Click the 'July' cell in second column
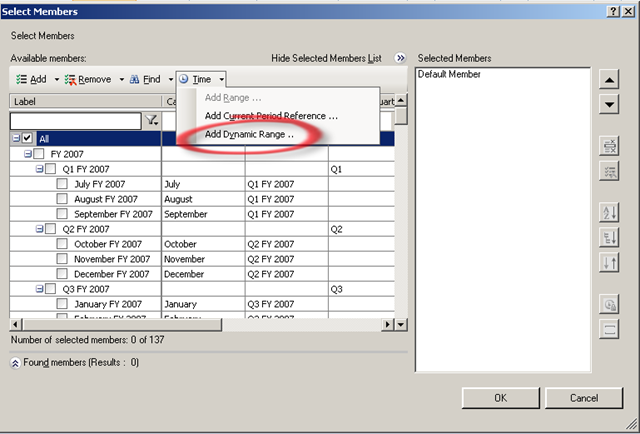Screen dimensions: 640x434 click(x=203, y=184)
